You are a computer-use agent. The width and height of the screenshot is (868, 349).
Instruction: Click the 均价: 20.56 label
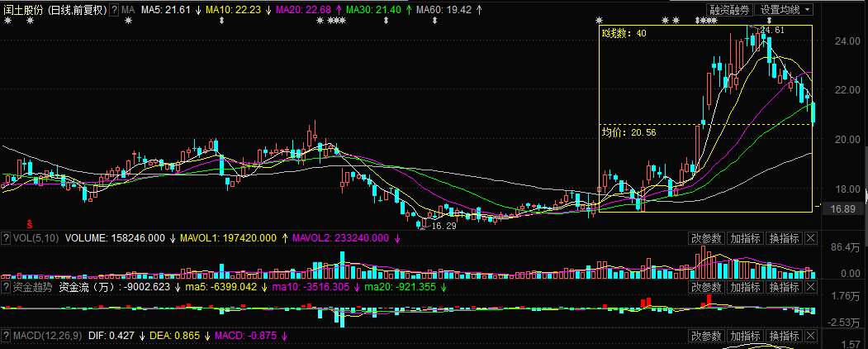[628, 131]
